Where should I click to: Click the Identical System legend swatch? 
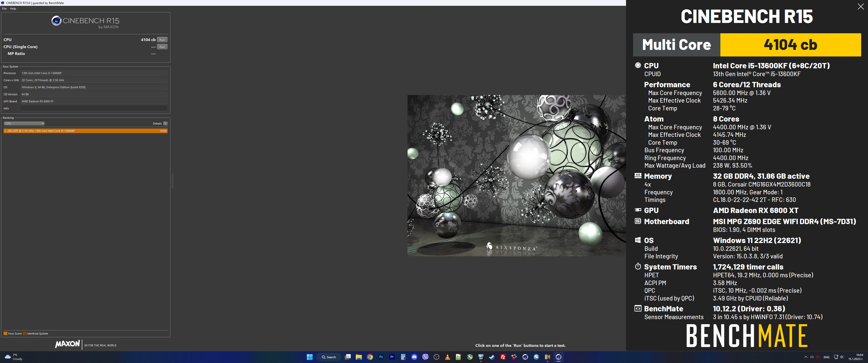pos(24,333)
